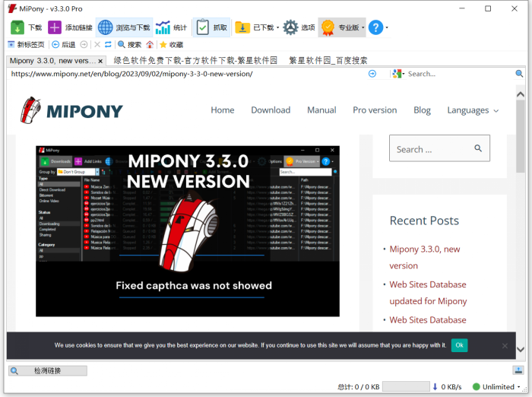Click the Capture clipboard icon

[203, 27]
